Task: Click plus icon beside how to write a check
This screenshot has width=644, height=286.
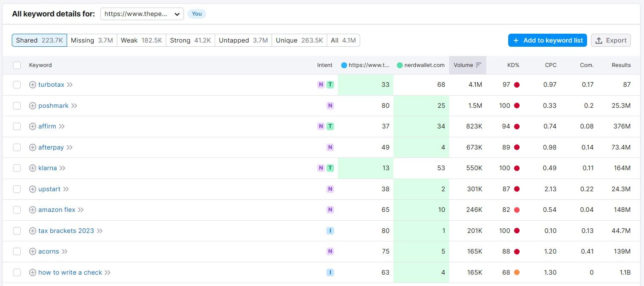Action: pyautogui.click(x=32, y=273)
